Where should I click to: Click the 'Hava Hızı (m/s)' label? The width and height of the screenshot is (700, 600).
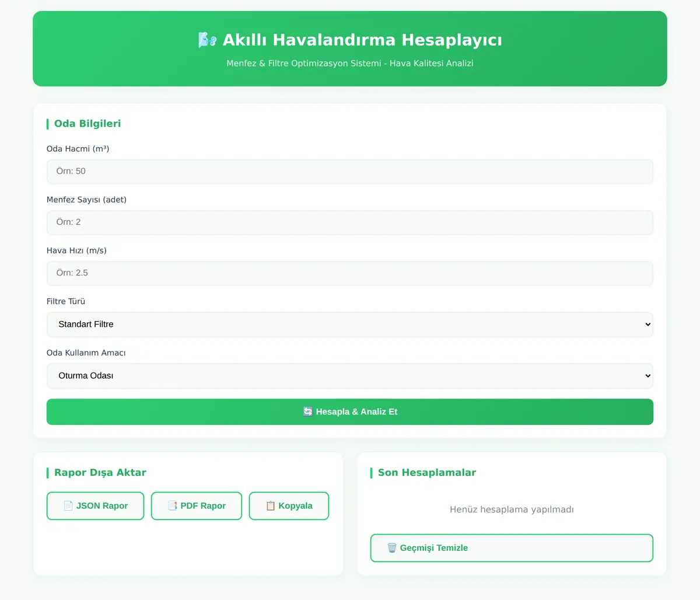pyautogui.click(x=76, y=250)
